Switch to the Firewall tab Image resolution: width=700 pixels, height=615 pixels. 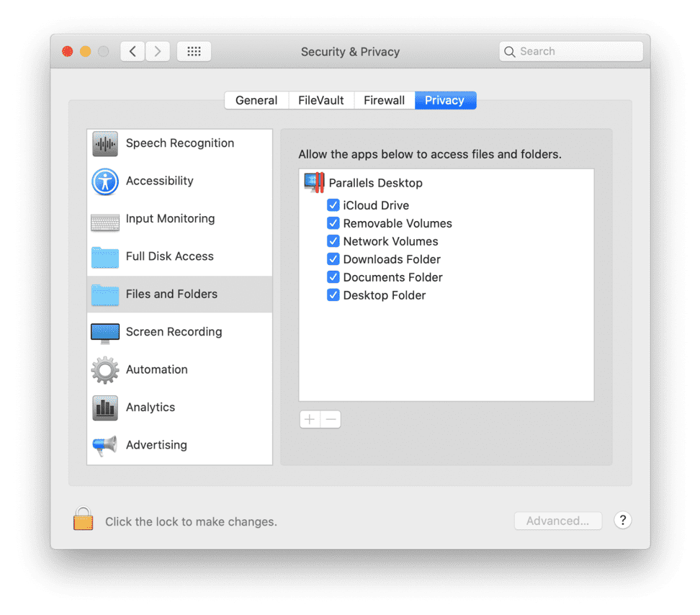click(384, 100)
